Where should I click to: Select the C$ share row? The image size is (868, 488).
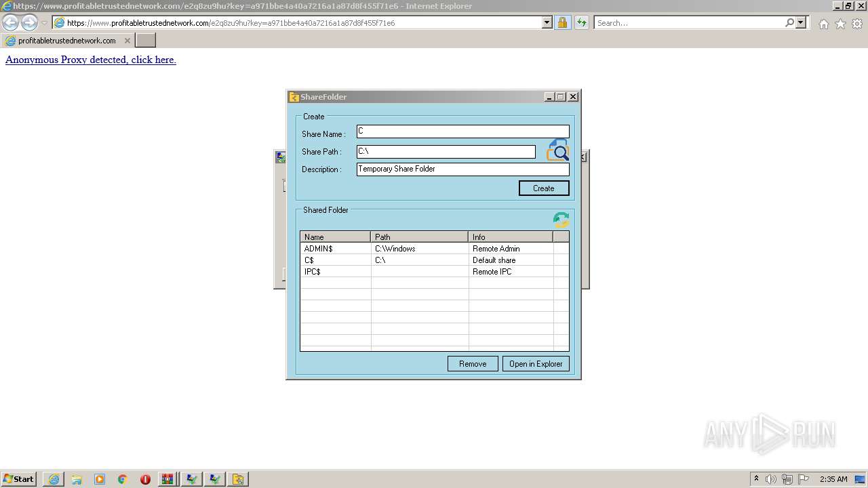(434, 260)
